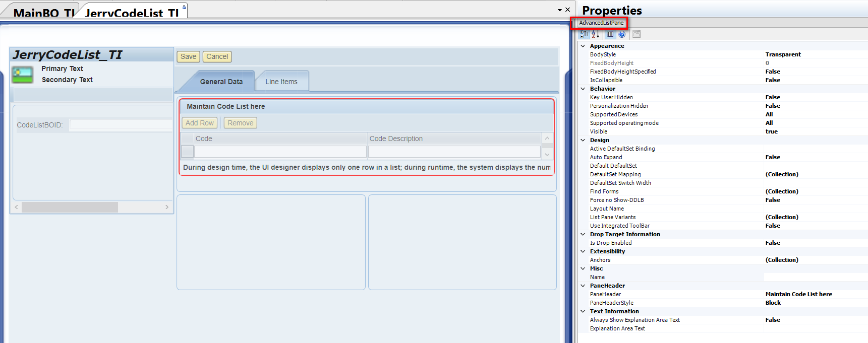Open the blue help icon in Properties

tap(622, 34)
